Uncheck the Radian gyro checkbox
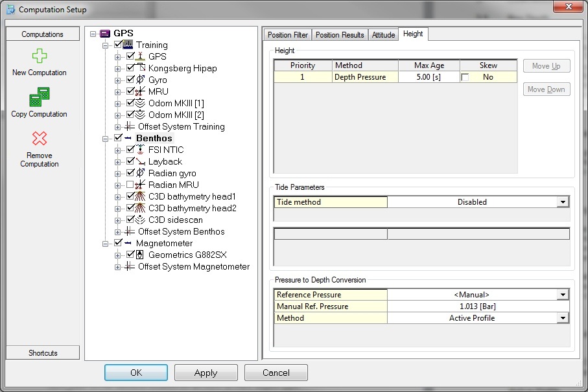The image size is (588, 392). pyautogui.click(x=130, y=173)
